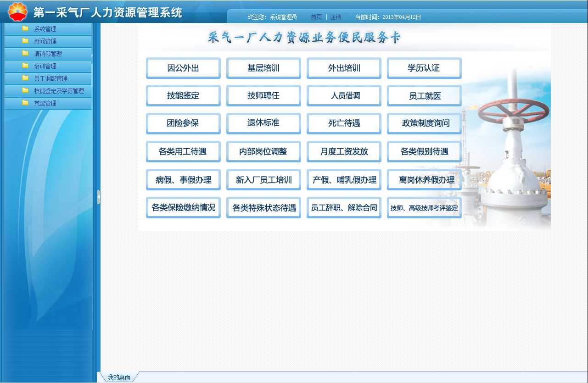Select the 技师聘任 button
This screenshot has height=383, width=588.
point(263,96)
